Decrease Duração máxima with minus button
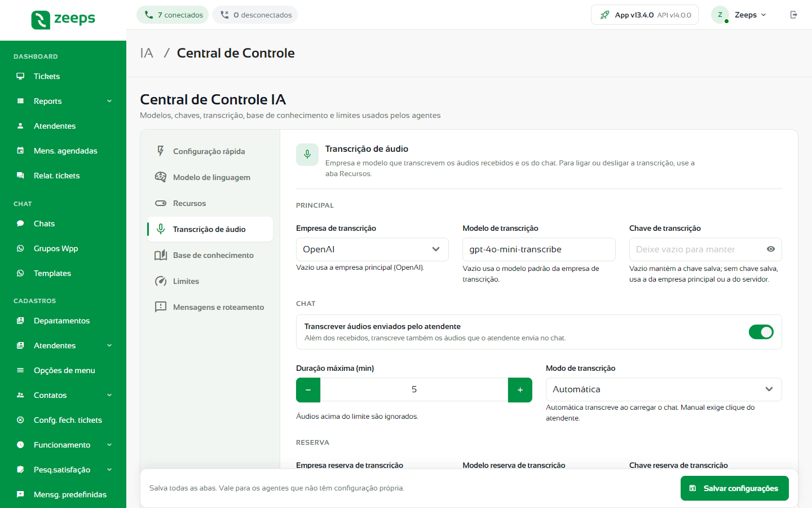Image resolution: width=812 pixels, height=508 pixels. point(308,390)
